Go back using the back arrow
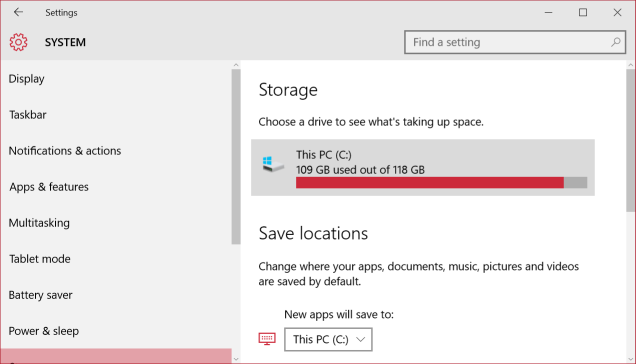 (x=18, y=12)
